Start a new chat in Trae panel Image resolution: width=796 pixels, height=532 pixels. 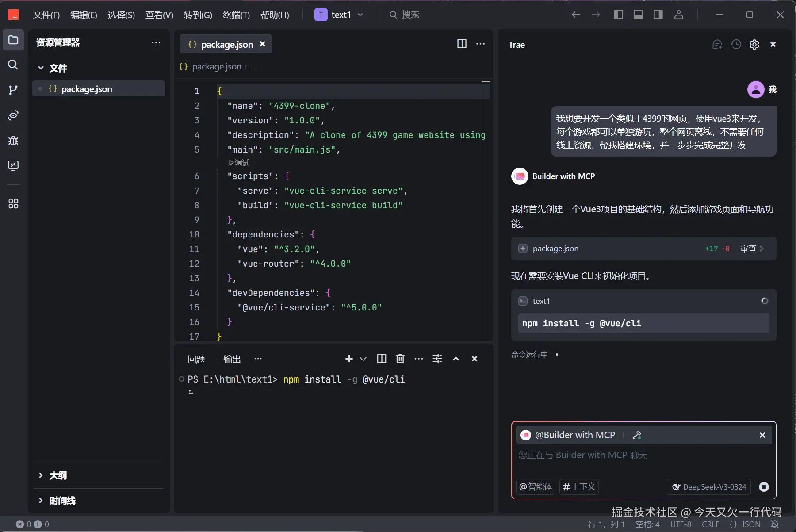coord(717,44)
